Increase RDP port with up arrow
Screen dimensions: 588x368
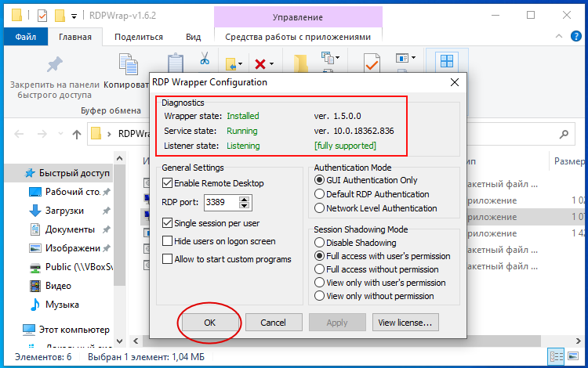[244, 199]
